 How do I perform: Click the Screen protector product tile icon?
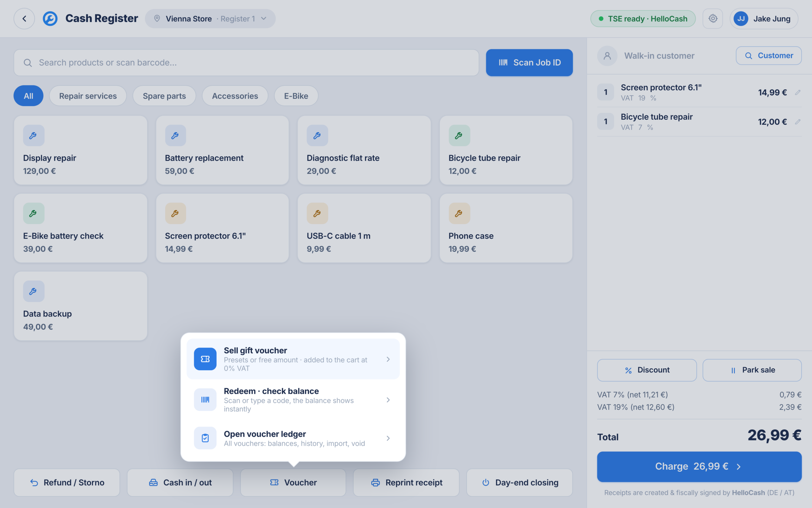point(175,213)
